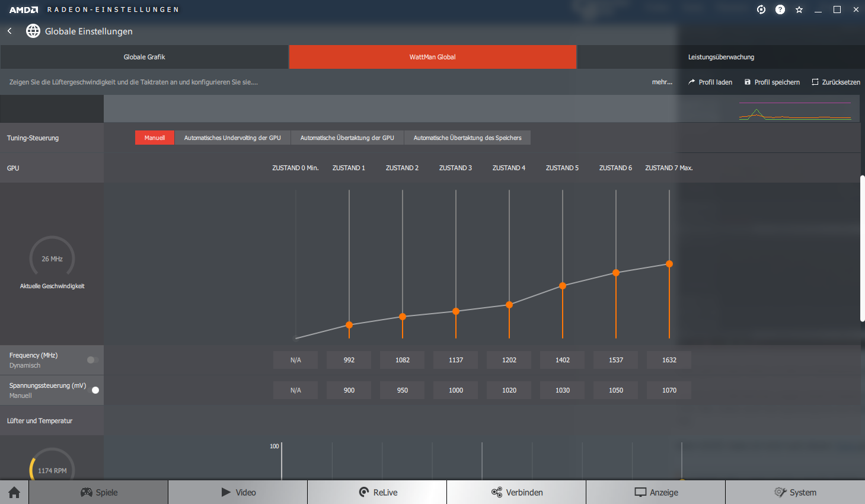This screenshot has height=504, width=865.
Task: Go to the home icon in bottom bar
Action: (14, 492)
